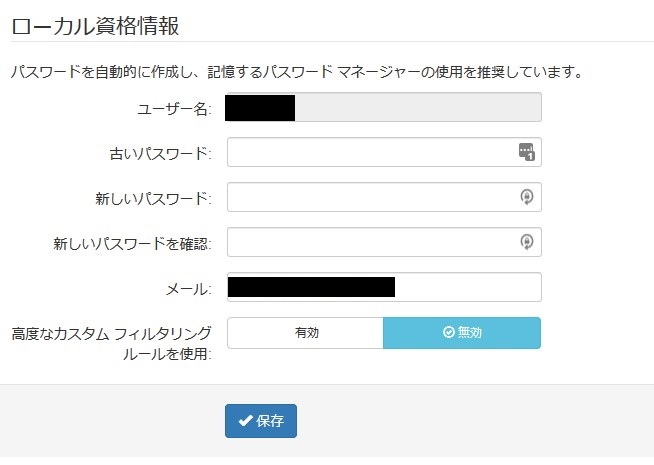654x465 pixels.
Task: Click the checkmark icon on 保存 button
Action: [x=245, y=421]
